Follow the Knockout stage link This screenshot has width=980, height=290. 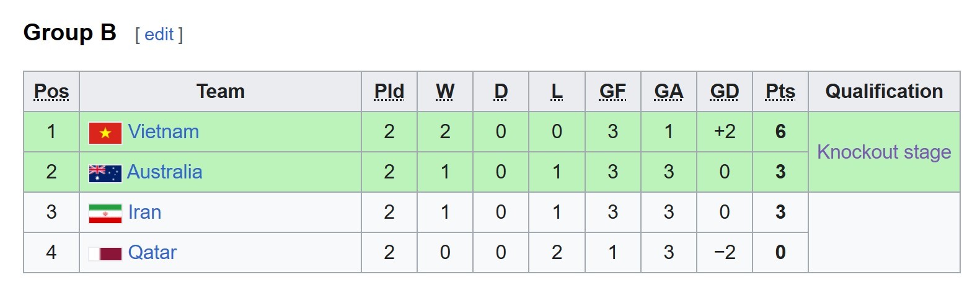[884, 152]
